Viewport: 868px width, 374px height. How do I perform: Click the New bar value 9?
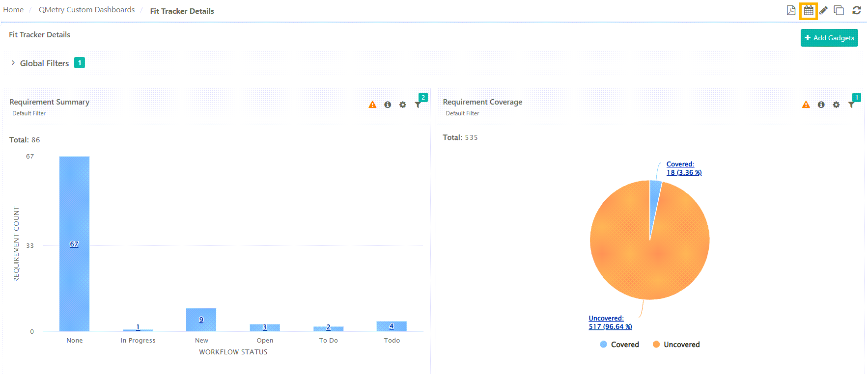point(201,320)
